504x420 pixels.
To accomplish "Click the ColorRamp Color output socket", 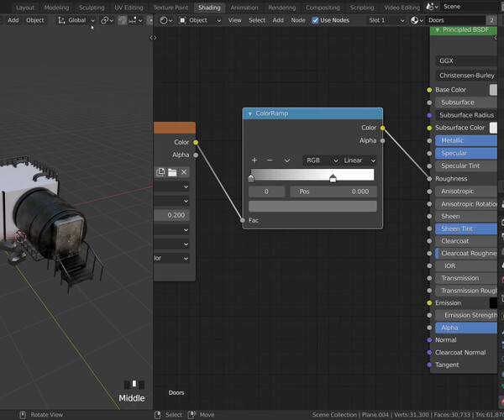I will 382,128.
